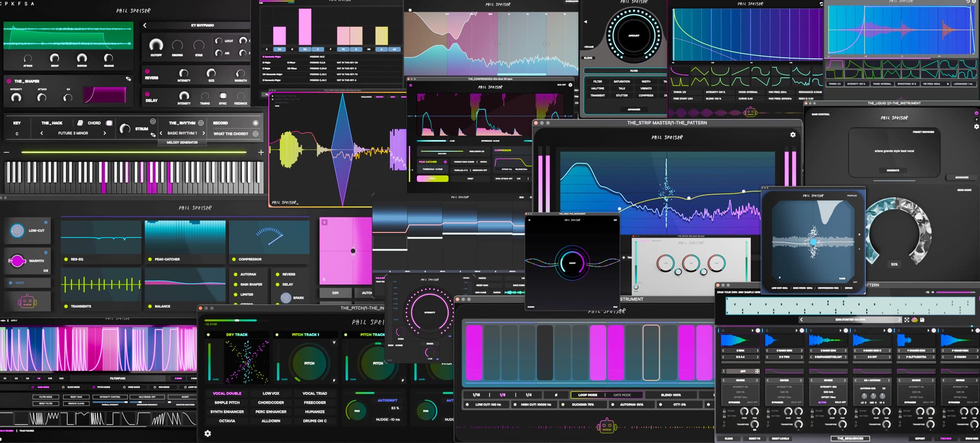Adjust the pink volume slider atop the sequencer

955,292
